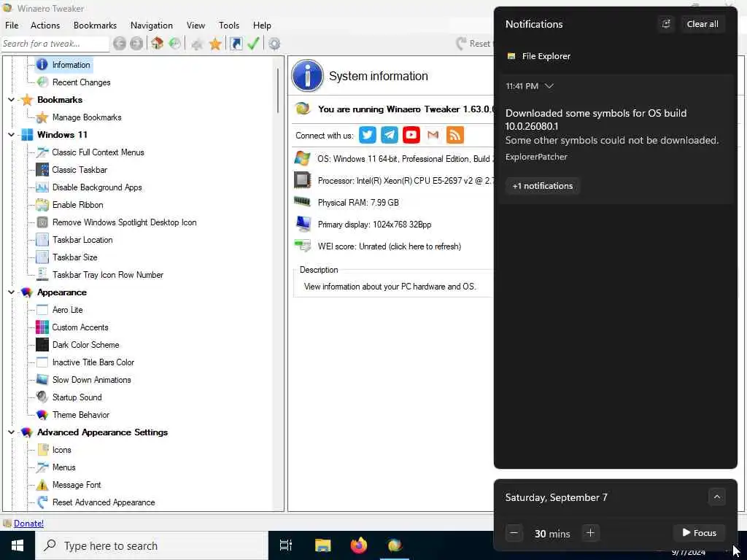This screenshot has width=747, height=560.
Task: Select Manage Bookmarks tree item
Action: click(87, 117)
